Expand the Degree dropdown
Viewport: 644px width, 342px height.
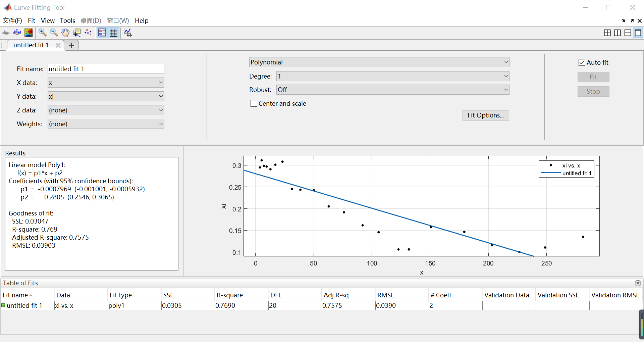pyautogui.click(x=392, y=76)
